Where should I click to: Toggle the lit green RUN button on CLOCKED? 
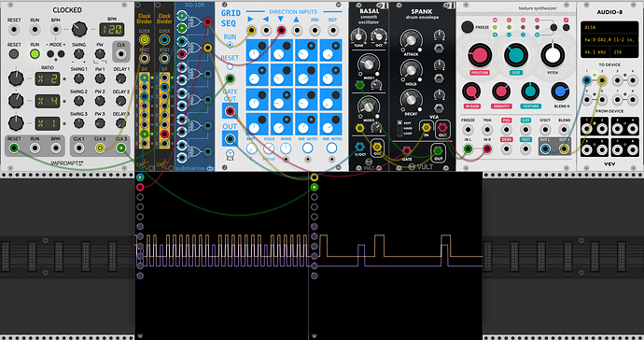(35, 54)
